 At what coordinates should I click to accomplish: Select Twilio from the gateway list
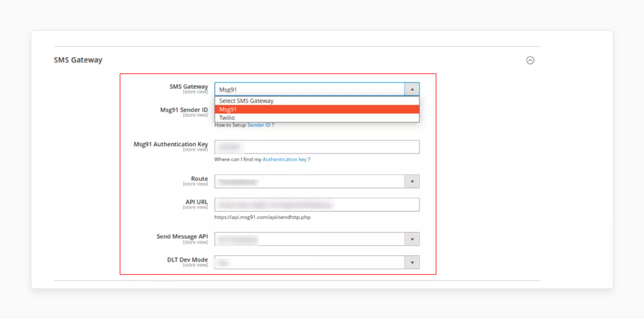(x=317, y=118)
